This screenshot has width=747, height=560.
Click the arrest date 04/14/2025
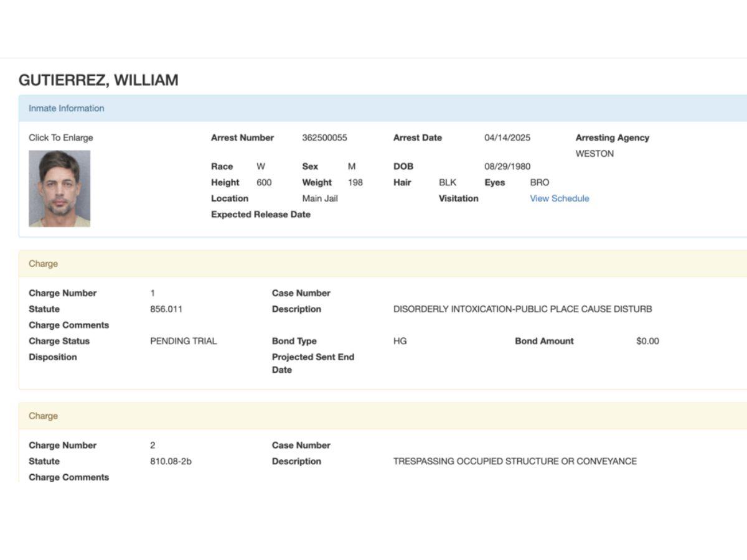pyautogui.click(x=507, y=138)
